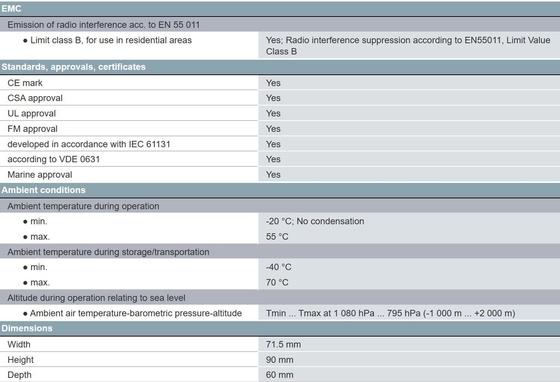This screenshot has width=560, height=382.
Task: Click the according to VDE 0631 label
Action: [53, 159]
